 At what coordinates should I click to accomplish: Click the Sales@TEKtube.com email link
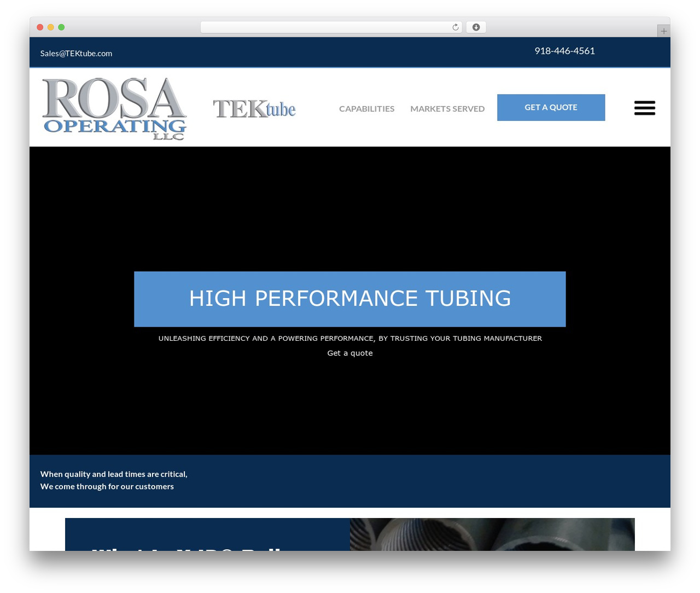point(76,53)
